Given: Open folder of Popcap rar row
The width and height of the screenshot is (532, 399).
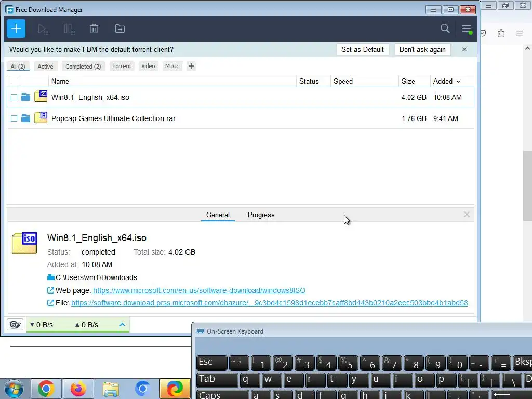Looking at the screenshot, I should pos(26,118).
